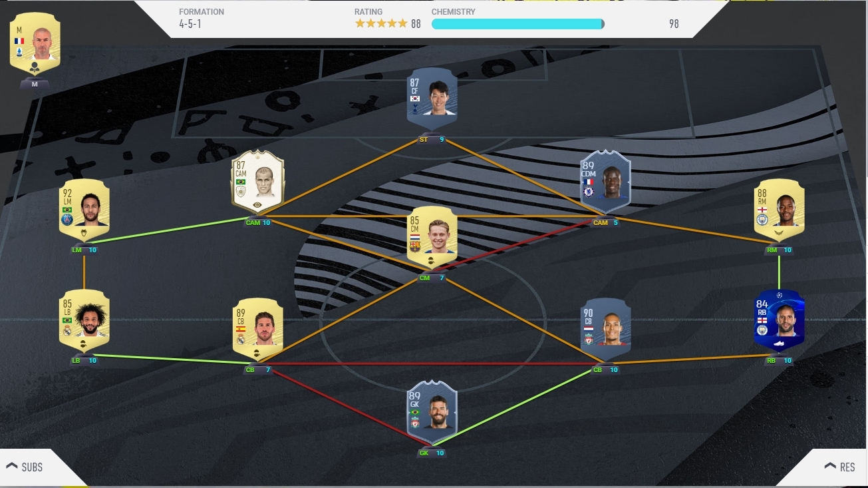
Task: Open the white icon 87 CAM card
Action: click(258, 181)
